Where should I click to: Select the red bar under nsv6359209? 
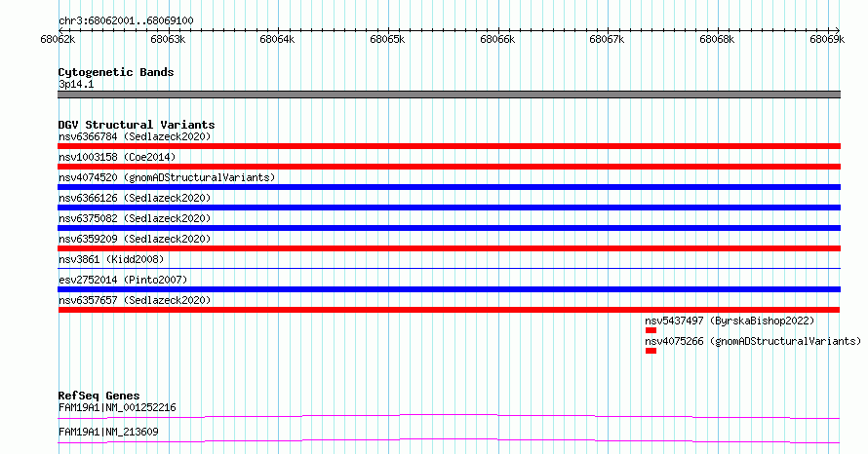(x=449, y=248)
